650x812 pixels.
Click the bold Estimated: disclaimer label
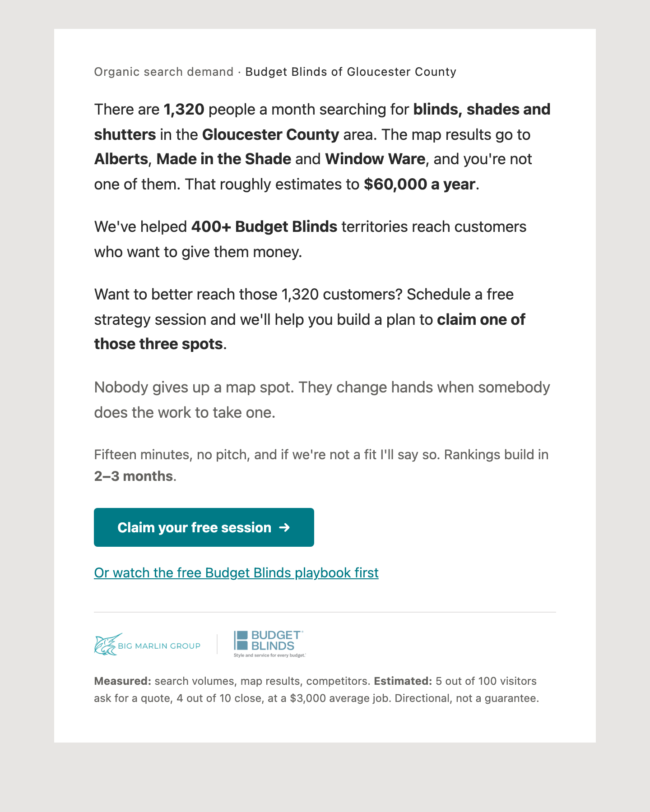pos(403,681)
